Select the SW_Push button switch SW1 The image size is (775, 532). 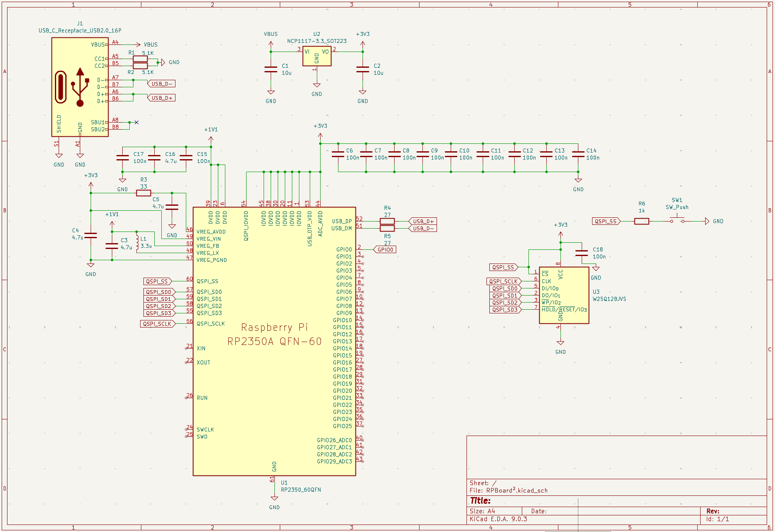(x=677, y=220)
